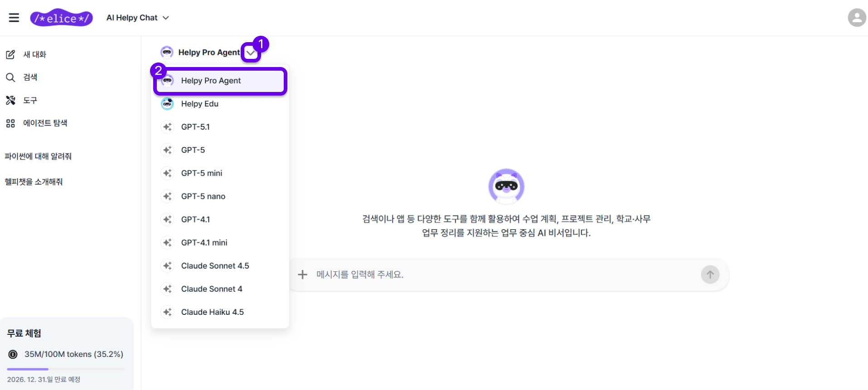Click the message input field
This screenshot has height=390, width=868.
coord(499,274)
